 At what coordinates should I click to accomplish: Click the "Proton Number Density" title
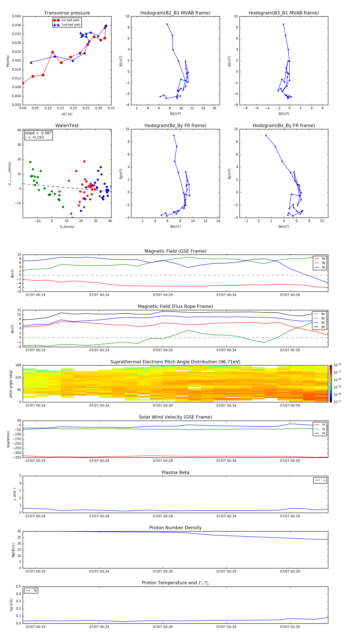pyautogui.click(x=175, y=528)
